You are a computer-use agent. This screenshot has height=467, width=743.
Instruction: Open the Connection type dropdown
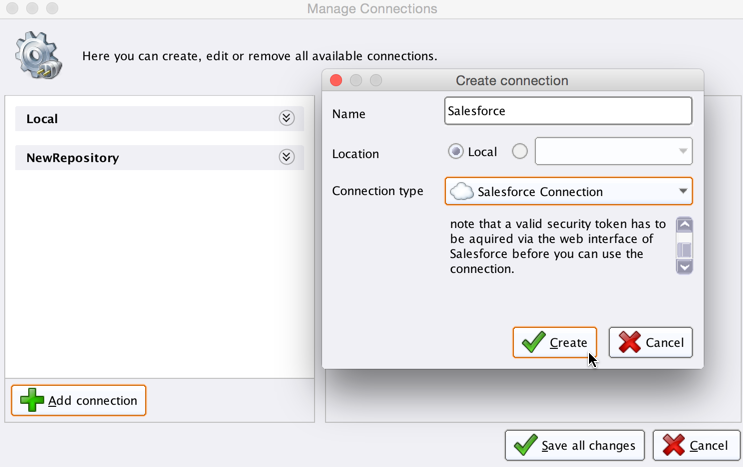pos(683,191)
